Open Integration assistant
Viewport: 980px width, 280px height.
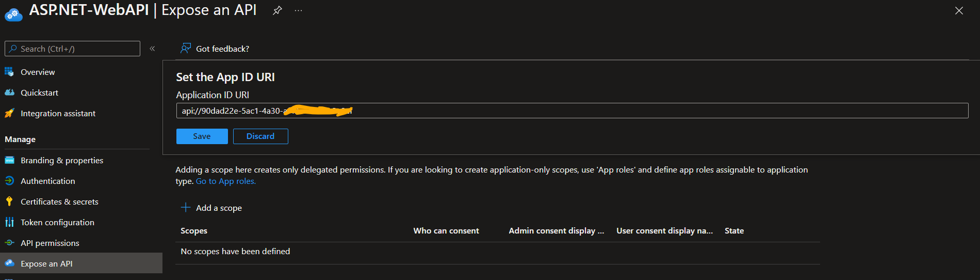[x=58, y=113]
